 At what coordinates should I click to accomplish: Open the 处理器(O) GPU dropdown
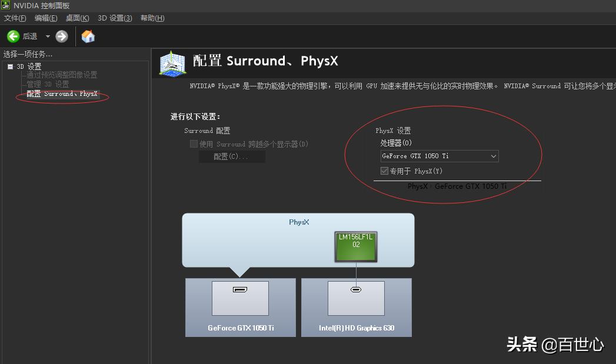[x=493, y=156]
